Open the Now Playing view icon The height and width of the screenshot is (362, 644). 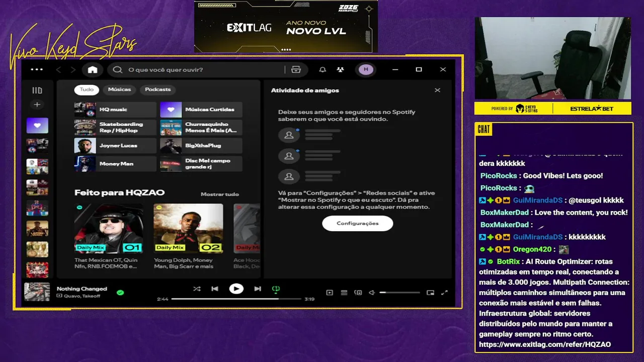(x=330, y=293)
